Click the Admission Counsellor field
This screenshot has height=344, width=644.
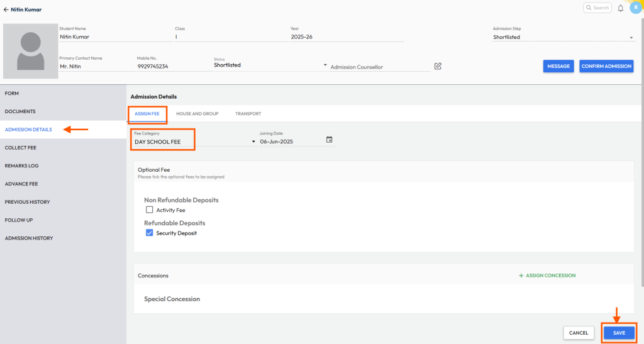pyautogui.click(x=380, y=67)
